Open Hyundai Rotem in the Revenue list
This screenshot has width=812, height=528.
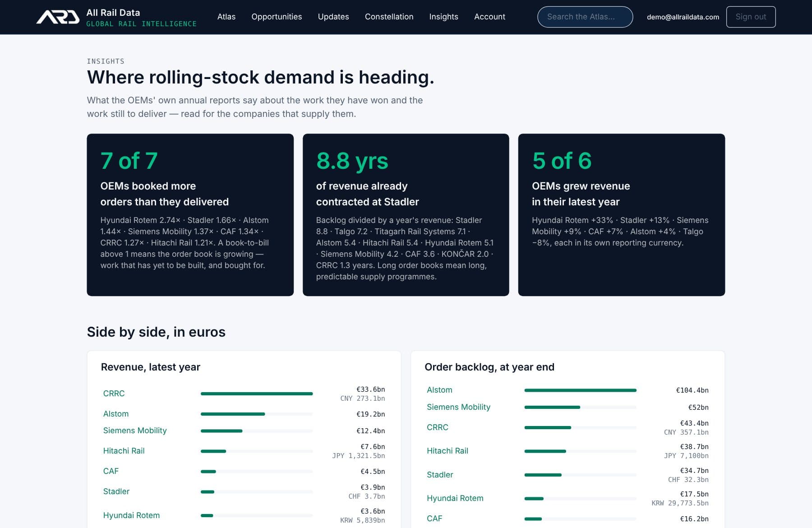pyautogui.click(x=131, y=515)
